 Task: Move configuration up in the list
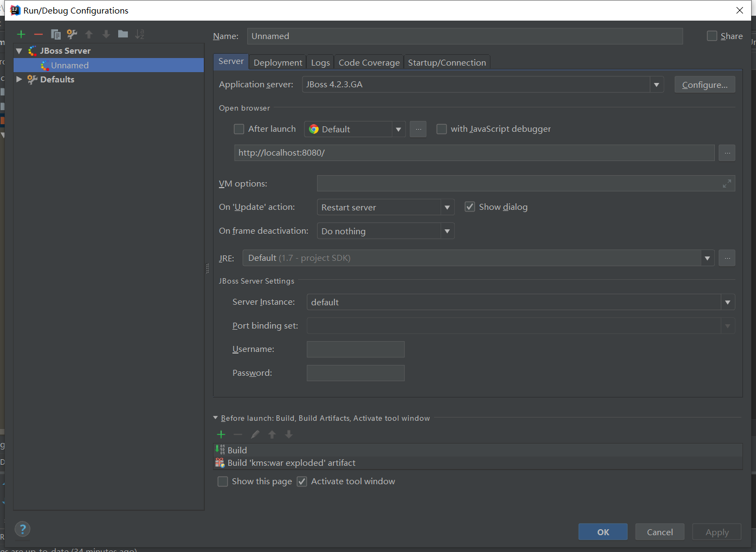pos(89,34)
